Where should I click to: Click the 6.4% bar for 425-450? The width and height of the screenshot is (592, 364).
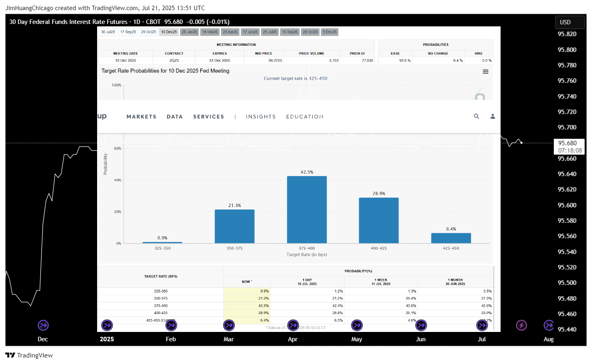click(451, 238)
